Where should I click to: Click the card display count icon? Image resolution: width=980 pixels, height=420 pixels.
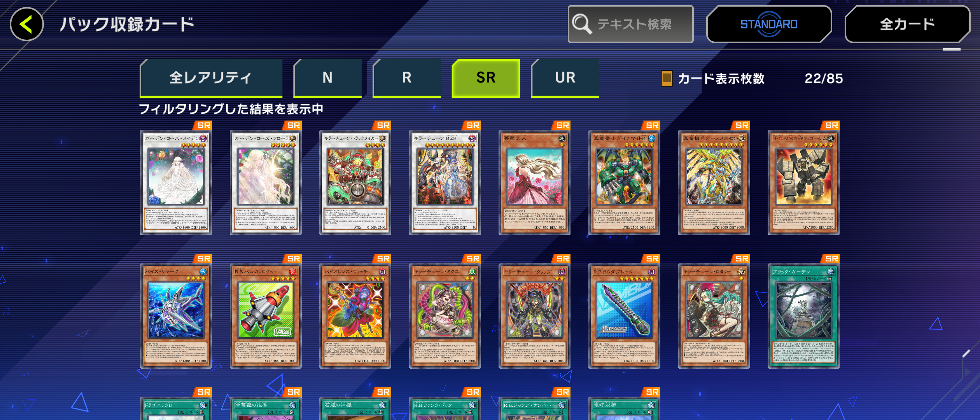pyautogui.click(x=667, y=79)
